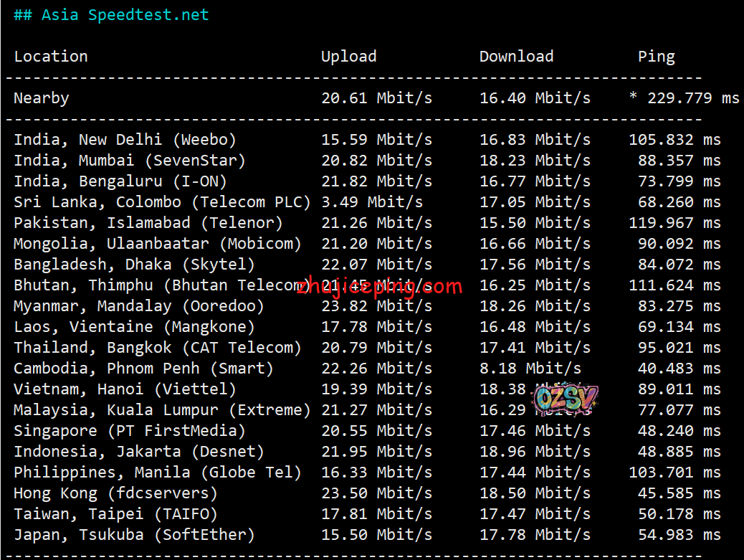This screenshot has height=560, width=744.
Task: Click the 3.49 Mbit/s upload value
Action: [x=371, y=202]
